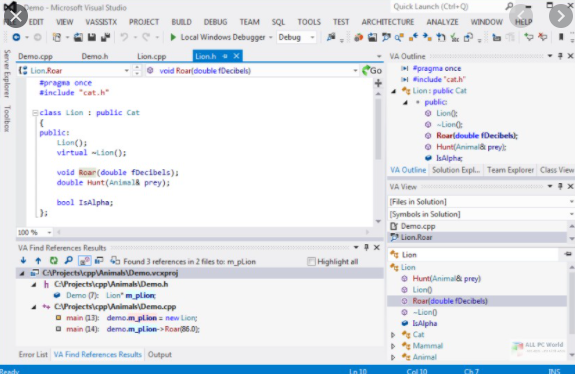Switch to the Error List tab
The image size is (575, 374).
pos(33,355)
